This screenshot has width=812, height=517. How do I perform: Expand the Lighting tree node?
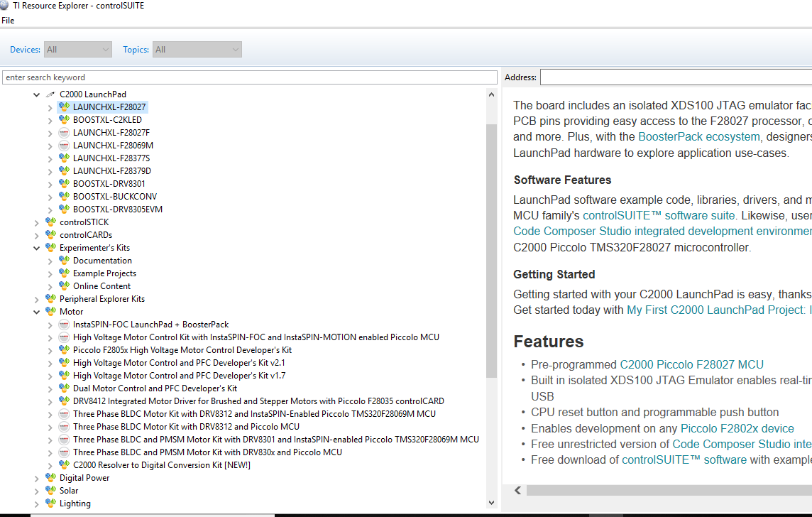coord(36,504)
